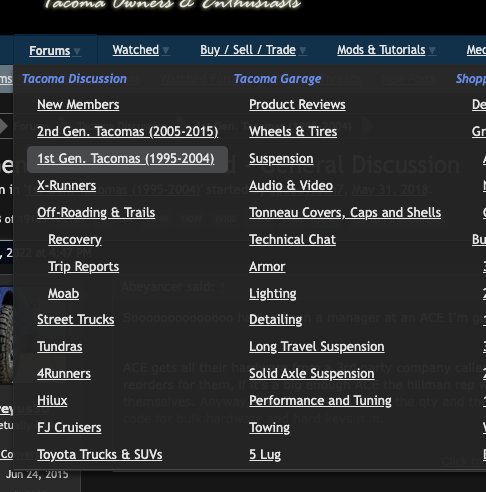Open the Wheels & Tires forum
486x492 pixels.
(x=293, y=132)
